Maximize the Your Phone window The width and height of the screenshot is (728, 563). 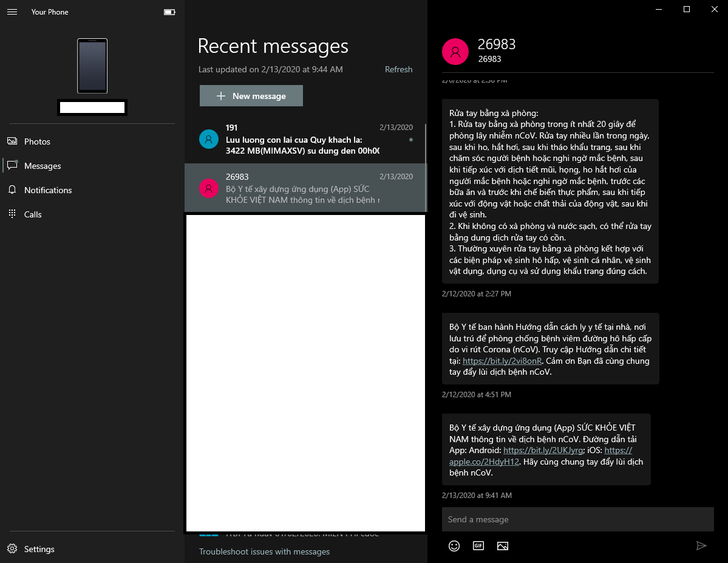pos(687,9)
